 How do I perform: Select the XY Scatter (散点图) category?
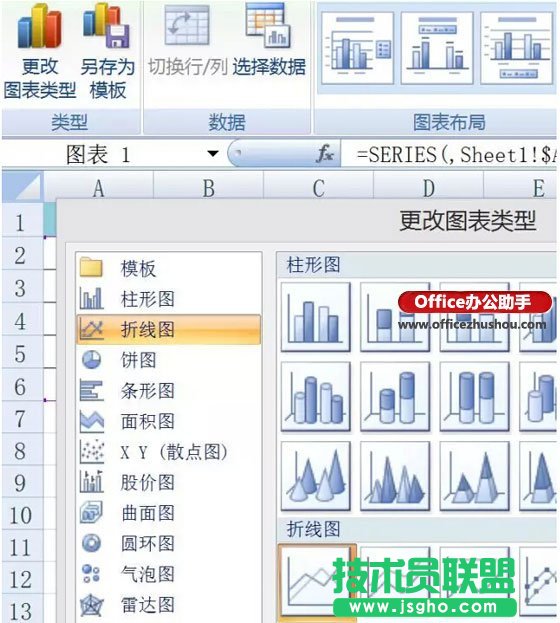(x=169, y=452)
